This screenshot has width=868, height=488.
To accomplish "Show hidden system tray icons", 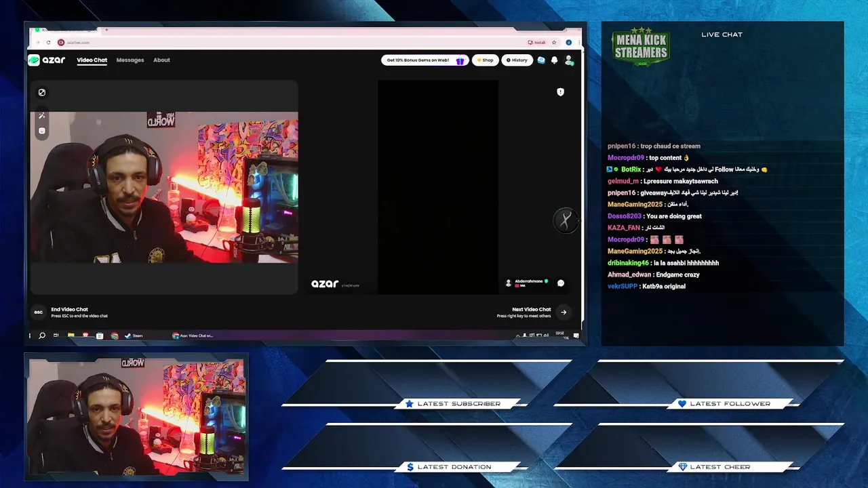I will pyautogui.click(x=517, y=335).
